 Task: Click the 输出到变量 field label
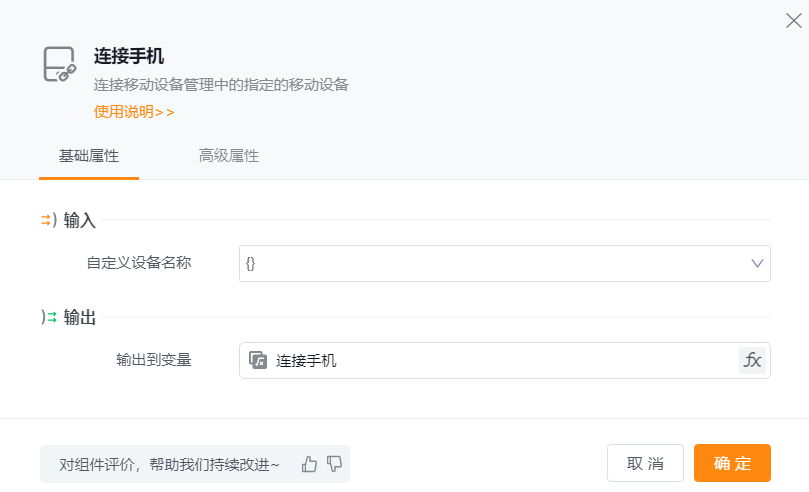point(153,360)
